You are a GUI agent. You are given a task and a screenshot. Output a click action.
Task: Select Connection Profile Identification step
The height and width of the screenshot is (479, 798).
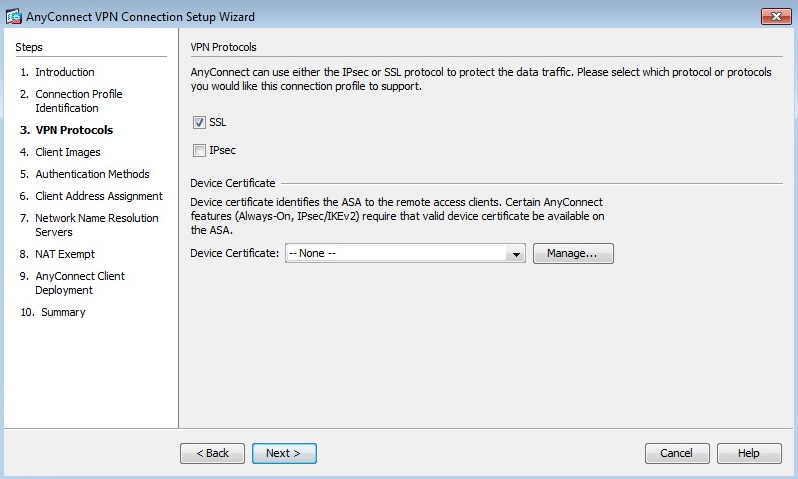(79, 101)
